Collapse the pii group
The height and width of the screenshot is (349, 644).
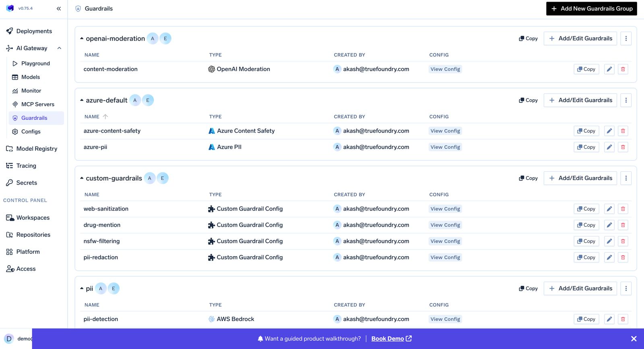click(82, 289)
